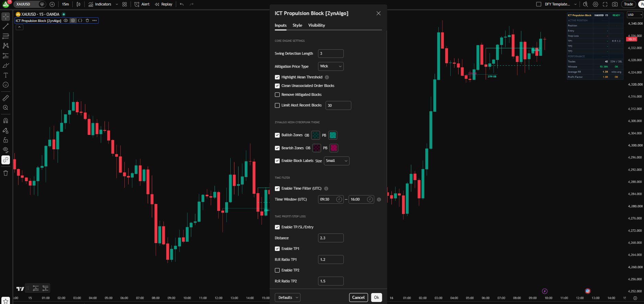The width and height of the screenshot is (644, 304).
Task: Open DFY Template layout dropdown
Action: point(575,4)
